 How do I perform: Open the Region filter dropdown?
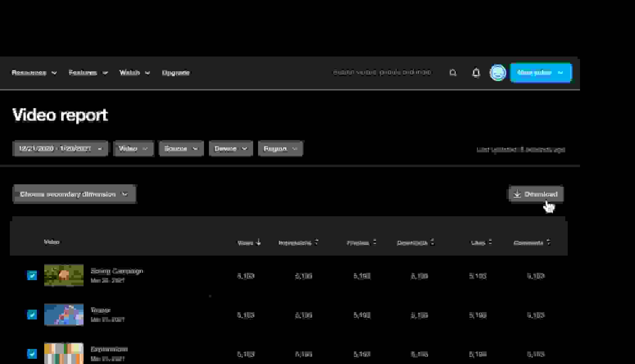pyautogui.click(x=280, y=149)
